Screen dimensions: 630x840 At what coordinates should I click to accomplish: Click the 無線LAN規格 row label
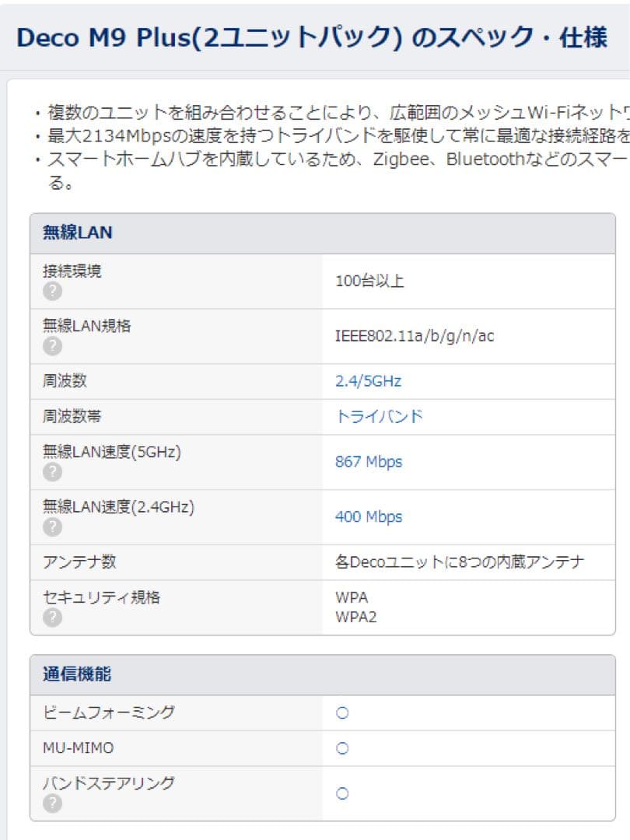click(87, 326)
